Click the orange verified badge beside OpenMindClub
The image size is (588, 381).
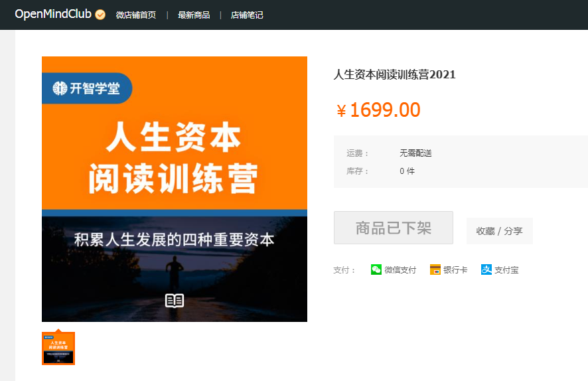click(100, 15)
